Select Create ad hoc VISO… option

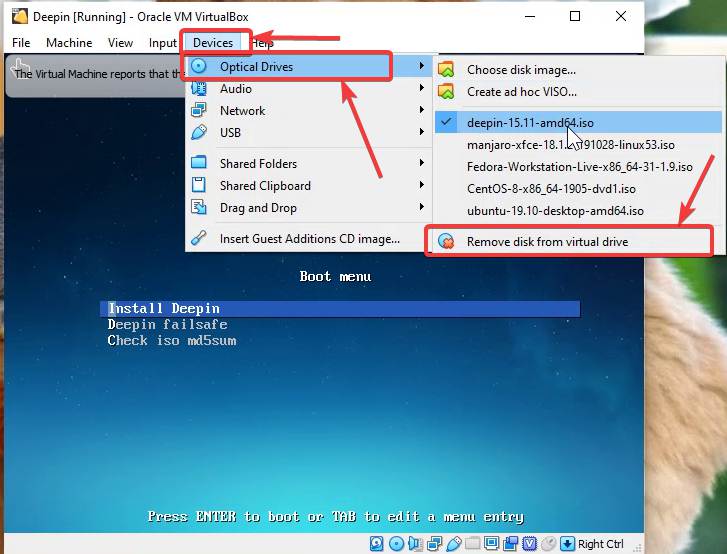tap(578, 91)
